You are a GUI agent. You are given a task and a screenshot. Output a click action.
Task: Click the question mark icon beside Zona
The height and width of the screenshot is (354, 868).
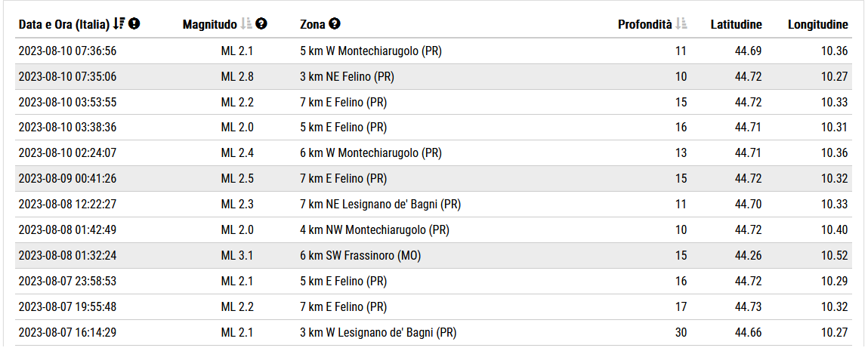[335, 24]
